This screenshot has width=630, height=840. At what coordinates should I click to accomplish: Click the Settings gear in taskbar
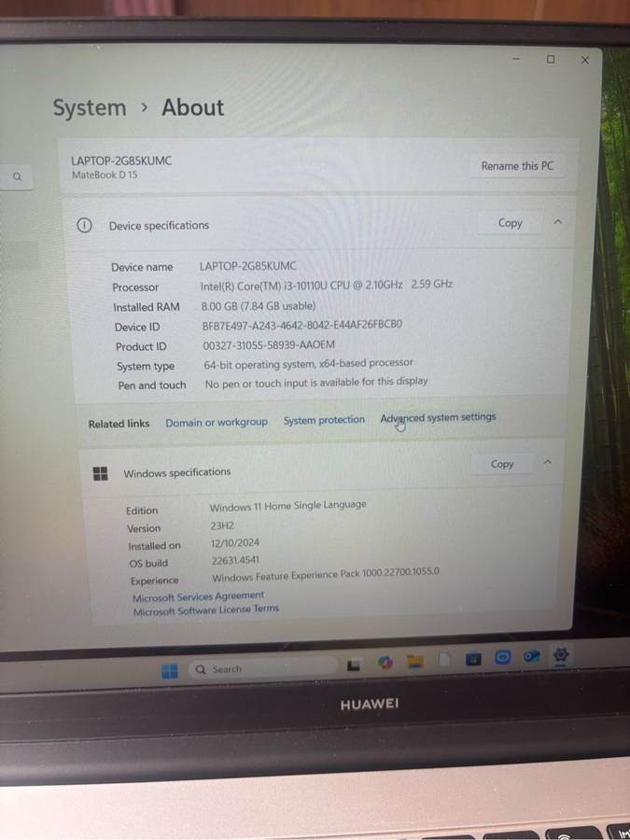pyautogui.click(x=560, y=654)
